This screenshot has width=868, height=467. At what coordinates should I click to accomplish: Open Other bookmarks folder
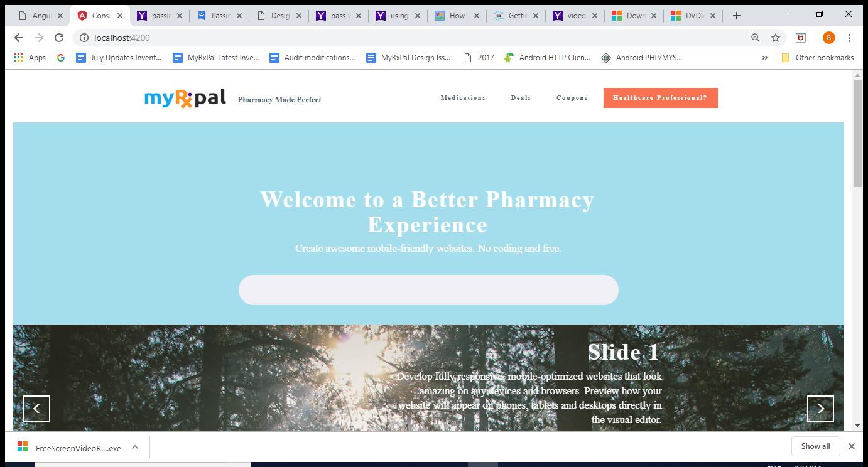[818, 58]
